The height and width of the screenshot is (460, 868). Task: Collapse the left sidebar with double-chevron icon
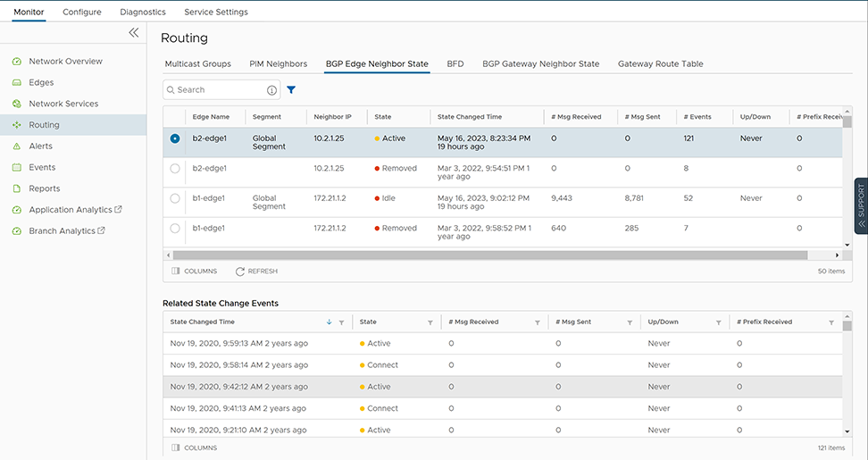tap(134, 32)
